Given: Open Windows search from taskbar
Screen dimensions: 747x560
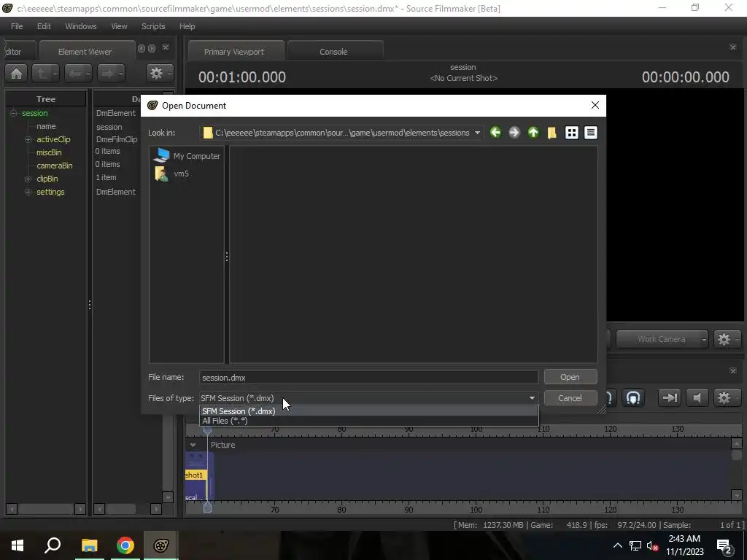Looking at the screenshot, I should click(x=53, y=545).
